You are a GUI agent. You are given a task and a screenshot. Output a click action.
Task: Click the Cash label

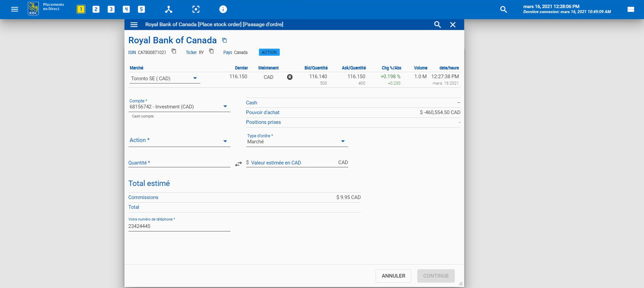point(252,103)
